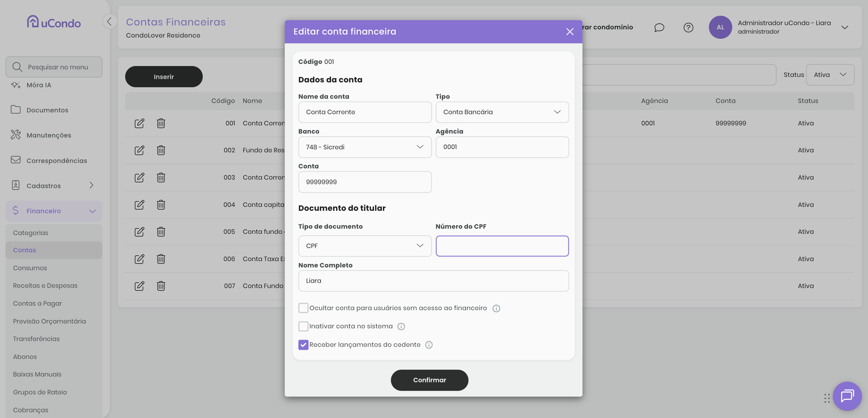Click the Confirmar button
This screenshot has height=418, width=868.
click(429, 380)
